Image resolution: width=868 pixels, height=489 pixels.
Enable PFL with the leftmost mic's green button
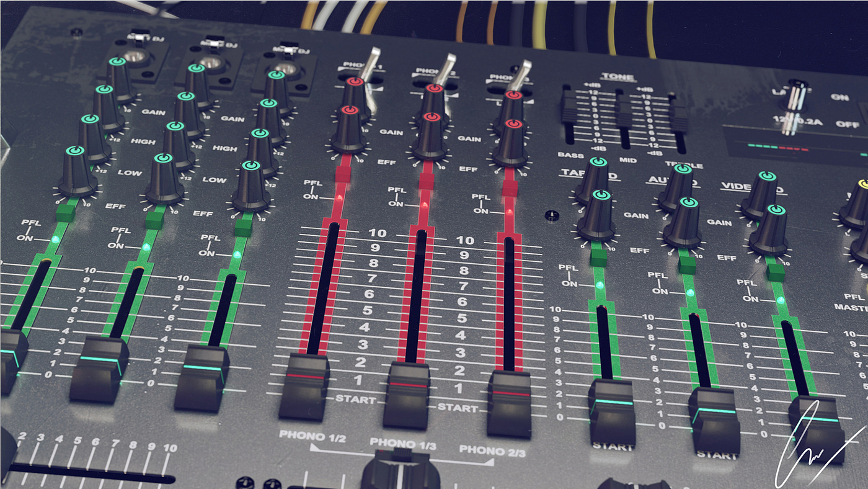click(x=66, y=213)
